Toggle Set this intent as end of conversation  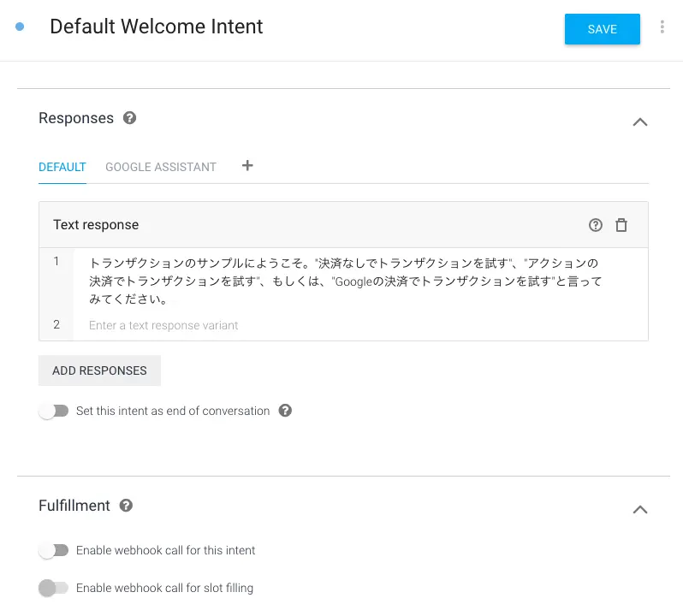click(54, 411)
